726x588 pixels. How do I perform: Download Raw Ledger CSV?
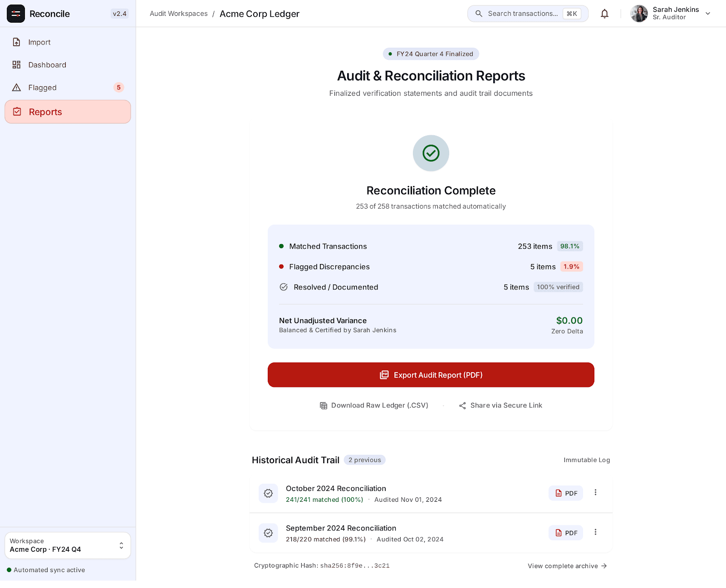tap(374, 406)
